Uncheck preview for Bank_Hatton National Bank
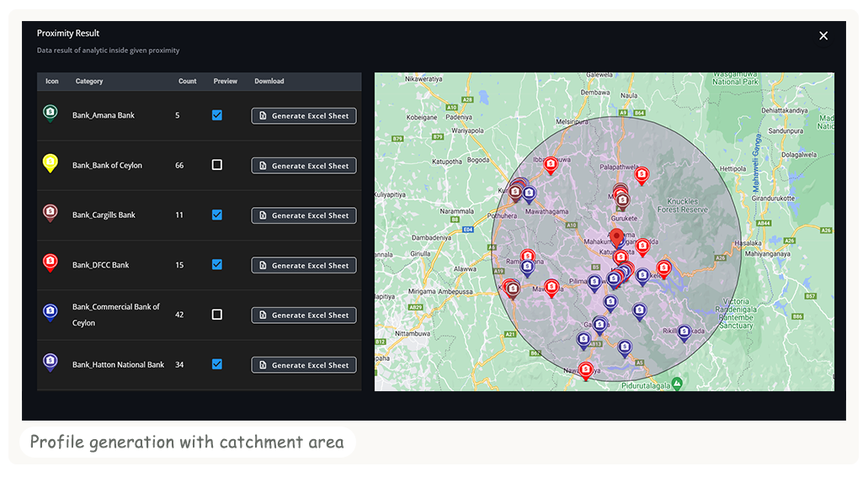 point(217,364)
